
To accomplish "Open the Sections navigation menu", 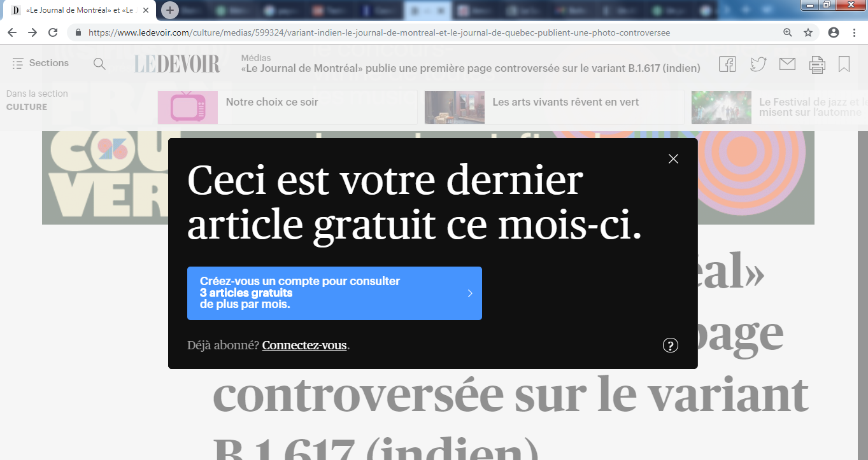I will (x=40, y=63).
